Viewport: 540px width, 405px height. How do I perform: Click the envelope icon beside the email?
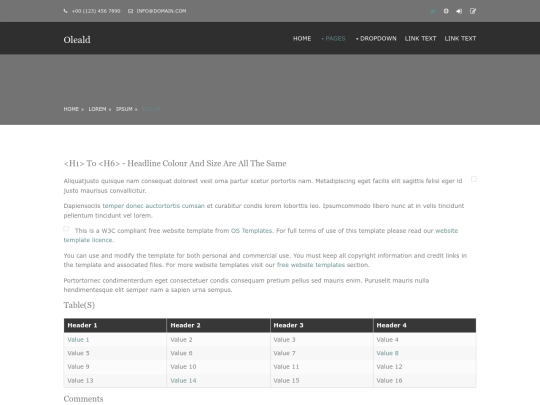coord(131,11)
